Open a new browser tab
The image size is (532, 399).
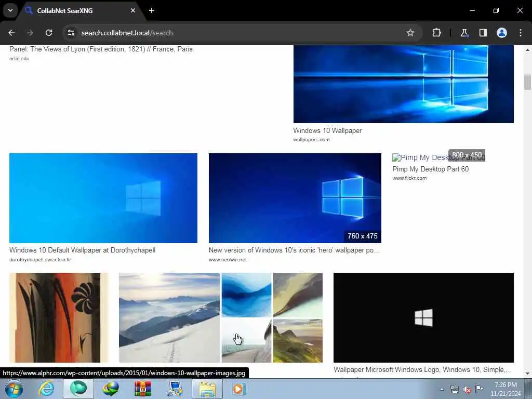click(152, 10)
